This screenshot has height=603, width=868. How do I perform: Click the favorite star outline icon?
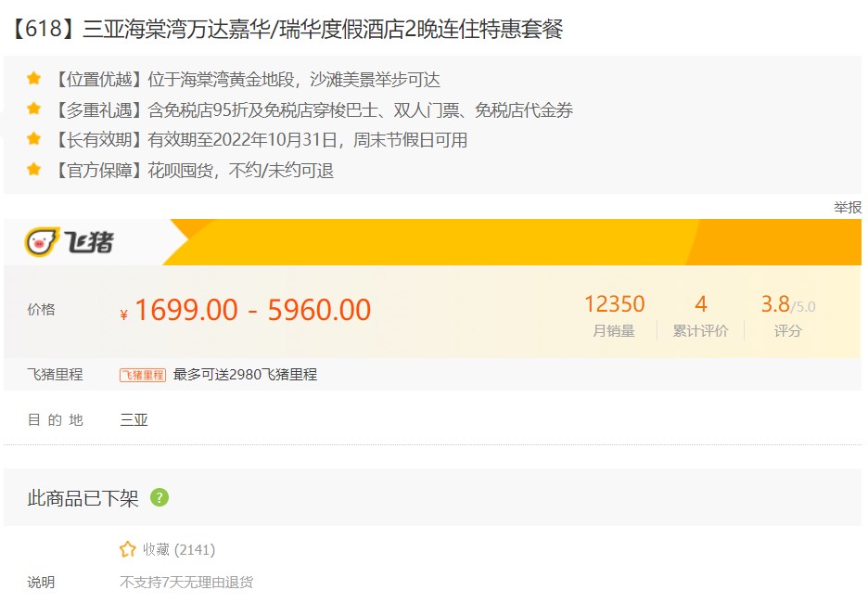[127, 549]
